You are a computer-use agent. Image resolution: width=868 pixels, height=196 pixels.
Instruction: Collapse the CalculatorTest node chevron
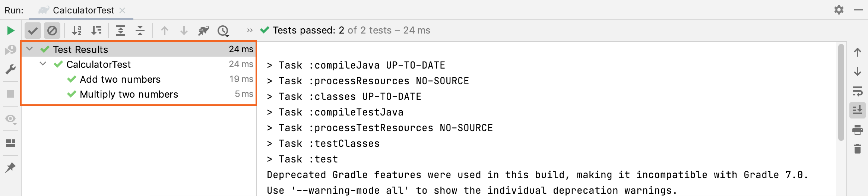pos(43,64)
